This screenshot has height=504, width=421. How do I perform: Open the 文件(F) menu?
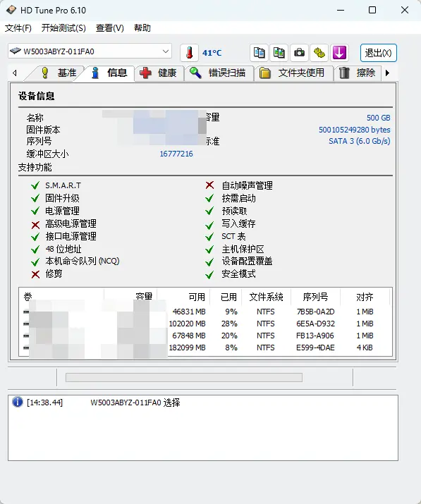click(18, 28)
